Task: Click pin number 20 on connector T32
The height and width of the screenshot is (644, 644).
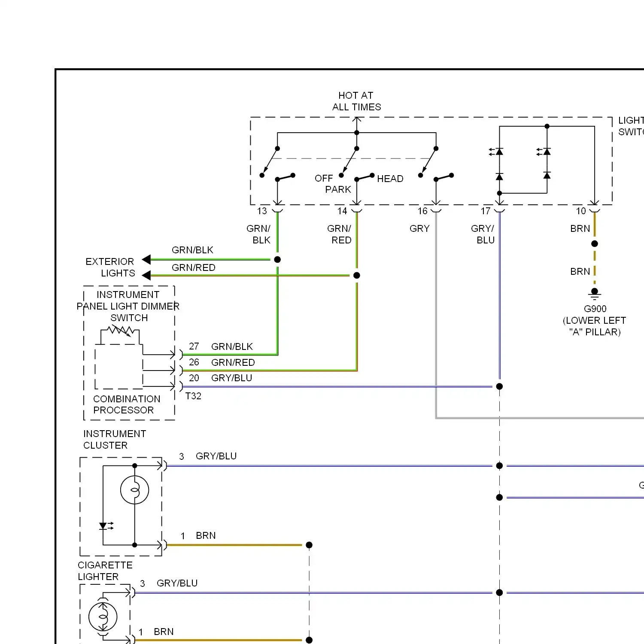Action: [x=194, y=378]
